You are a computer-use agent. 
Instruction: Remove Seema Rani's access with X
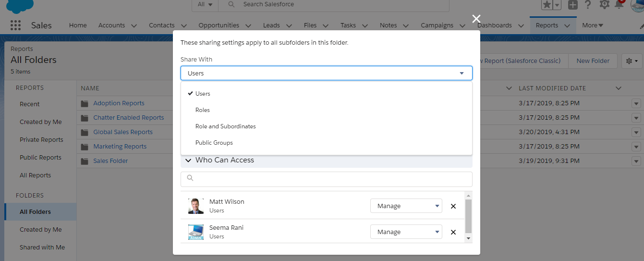click(453, 232)
